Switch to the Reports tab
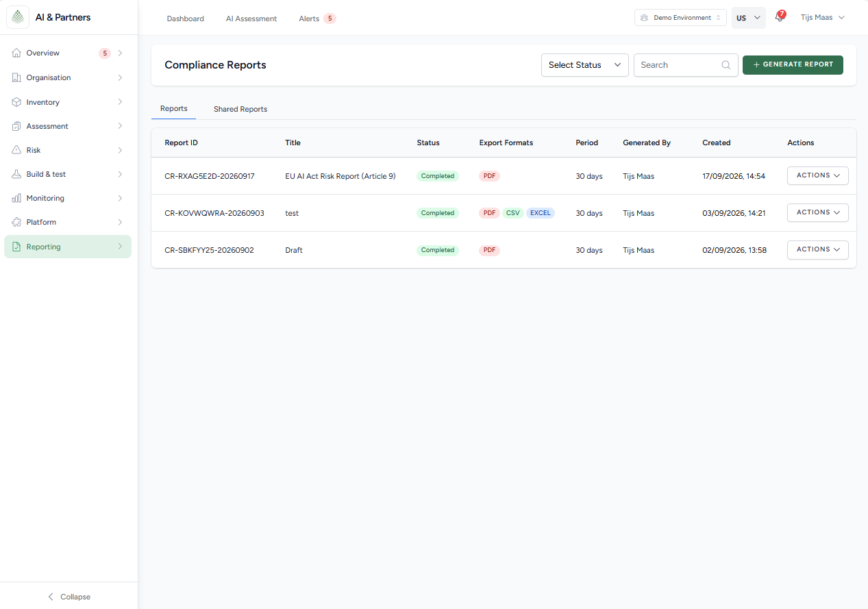Image resolution: width=868 pixels, height=609 pixels. tap(174, 108)
